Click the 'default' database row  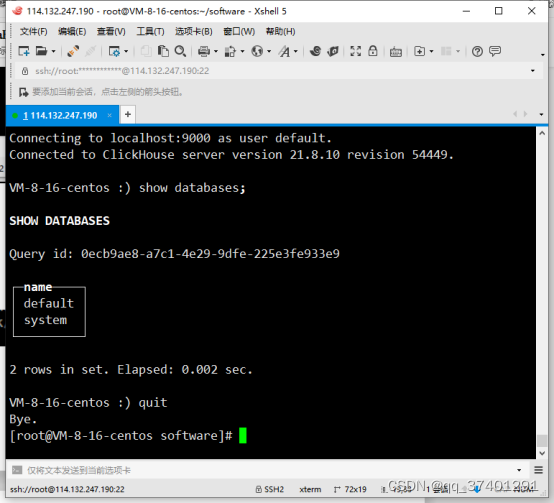point(49,303)
